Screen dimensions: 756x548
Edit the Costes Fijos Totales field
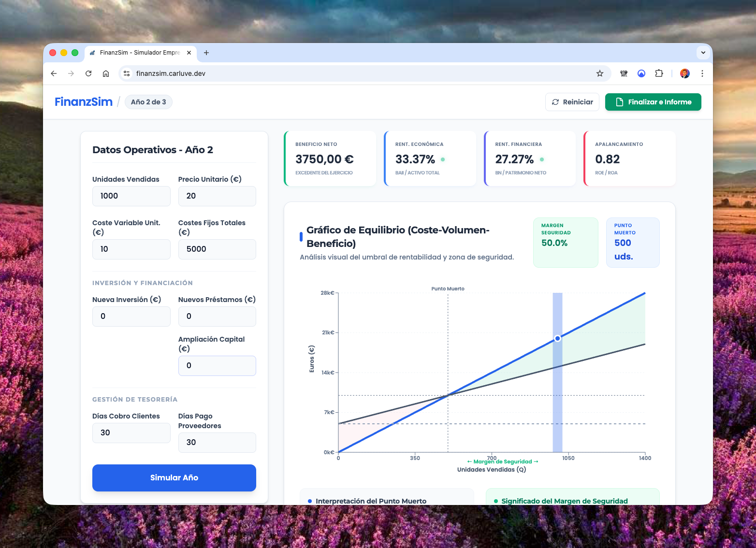(217, 249)
